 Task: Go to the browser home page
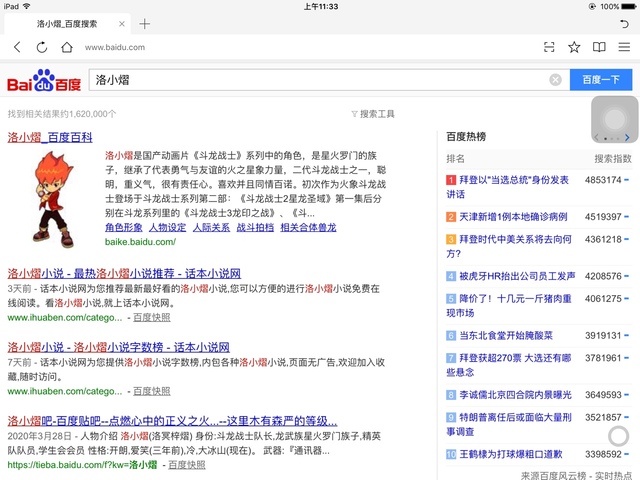tap(66, 47)
